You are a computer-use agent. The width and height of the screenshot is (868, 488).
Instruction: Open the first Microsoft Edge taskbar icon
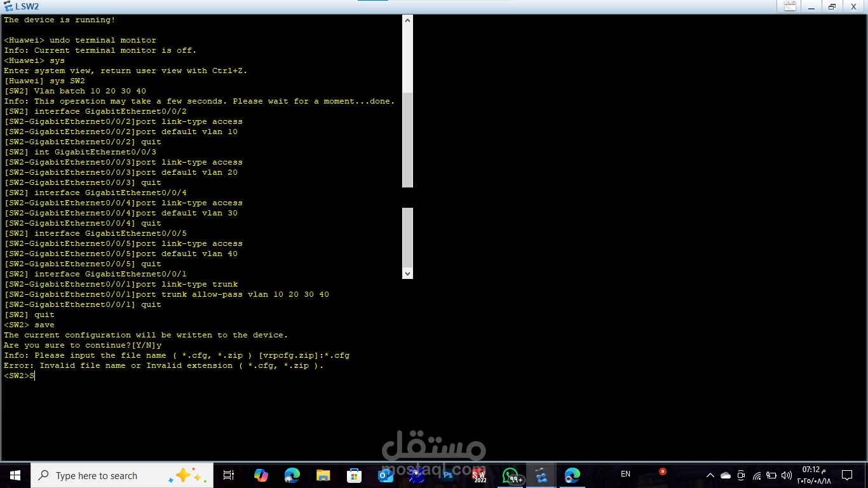pyautogui.click(x=292, y=475)
